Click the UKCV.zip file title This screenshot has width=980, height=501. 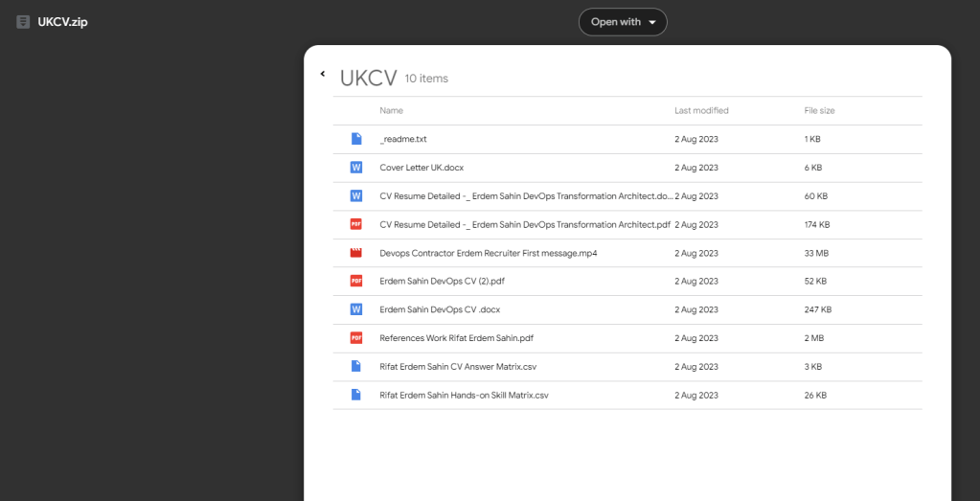coord(62,22)
